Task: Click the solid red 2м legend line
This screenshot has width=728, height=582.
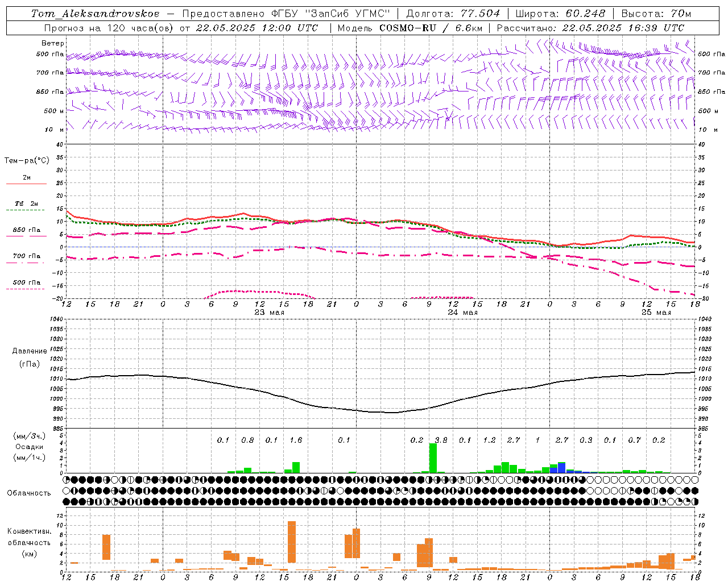Action: [26, 184]
